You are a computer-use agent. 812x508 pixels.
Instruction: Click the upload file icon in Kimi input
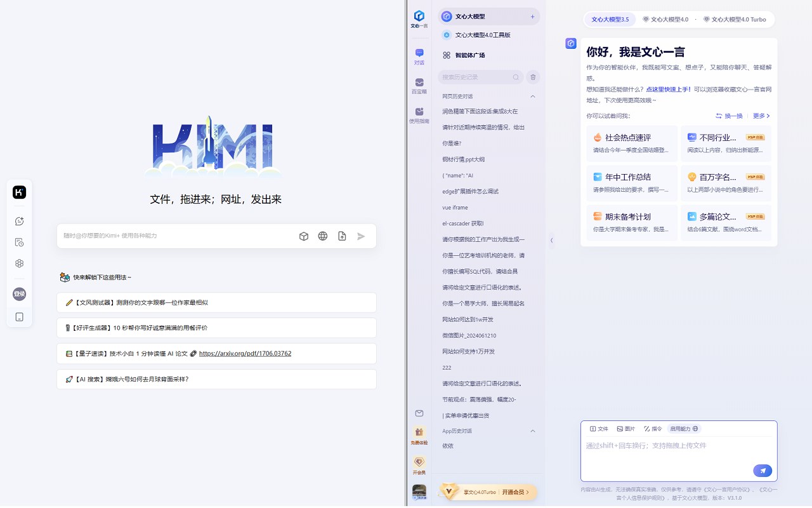tap(342, 236)
